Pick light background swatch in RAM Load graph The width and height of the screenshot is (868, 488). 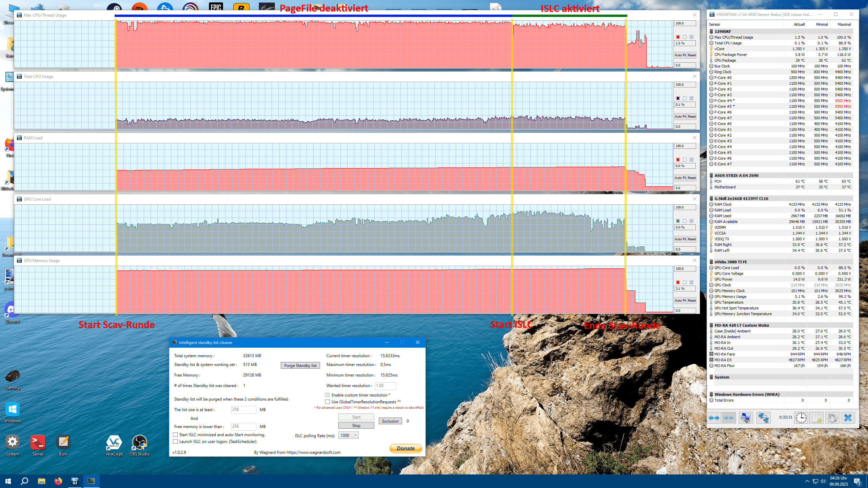click(x=685, y=160)
